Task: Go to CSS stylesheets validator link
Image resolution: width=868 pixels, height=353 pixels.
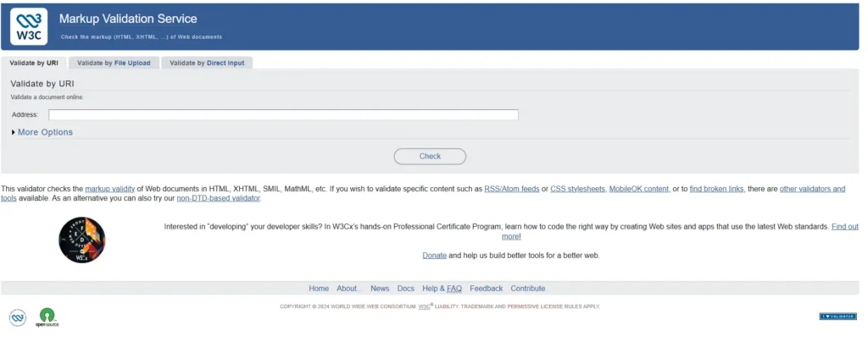Action: 578,189
